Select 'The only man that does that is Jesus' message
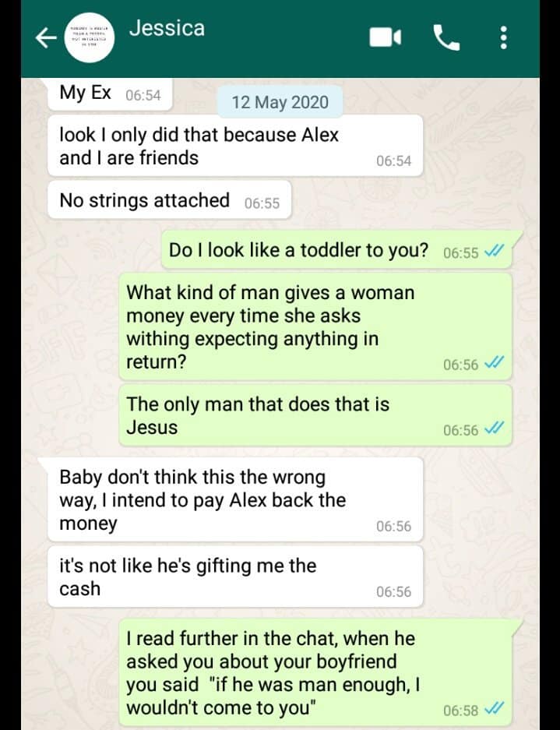560x730 pixels. point(315,415)
